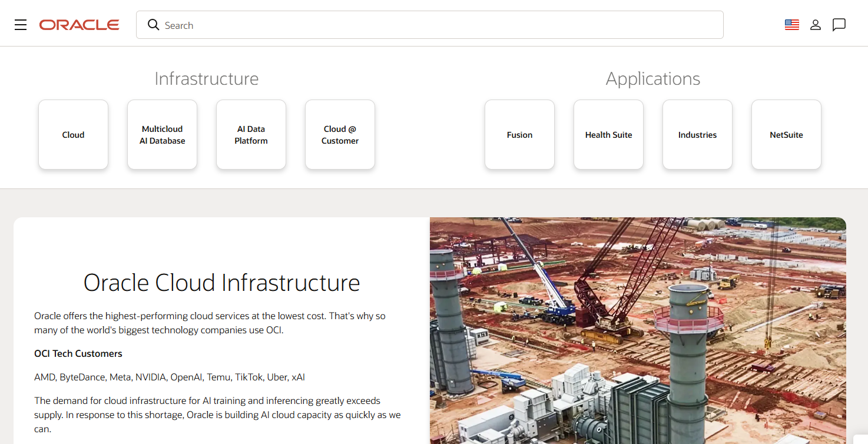Image resolution: width=868 pixels, height=444 pixels.
Task: Click the Infrastructure section heading
Action: (x=207, y=79)
